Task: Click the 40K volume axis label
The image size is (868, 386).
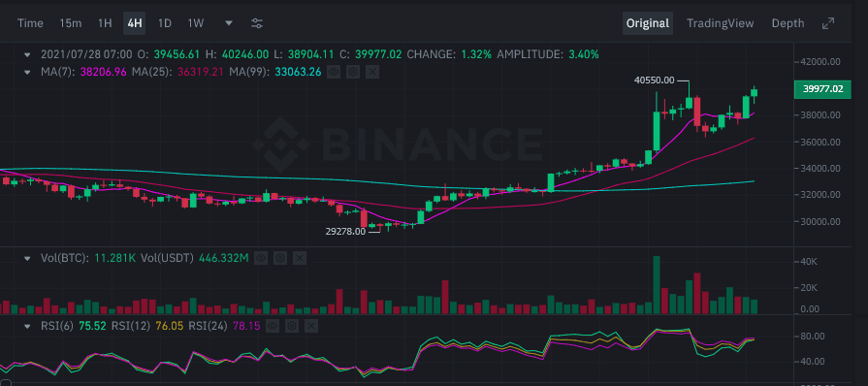Action: click(x=809, y=261)
